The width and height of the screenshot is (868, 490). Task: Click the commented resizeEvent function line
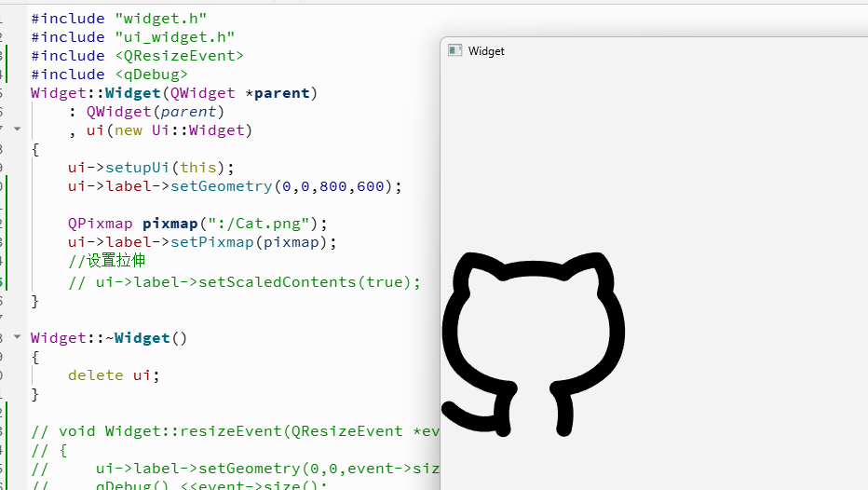236,431
